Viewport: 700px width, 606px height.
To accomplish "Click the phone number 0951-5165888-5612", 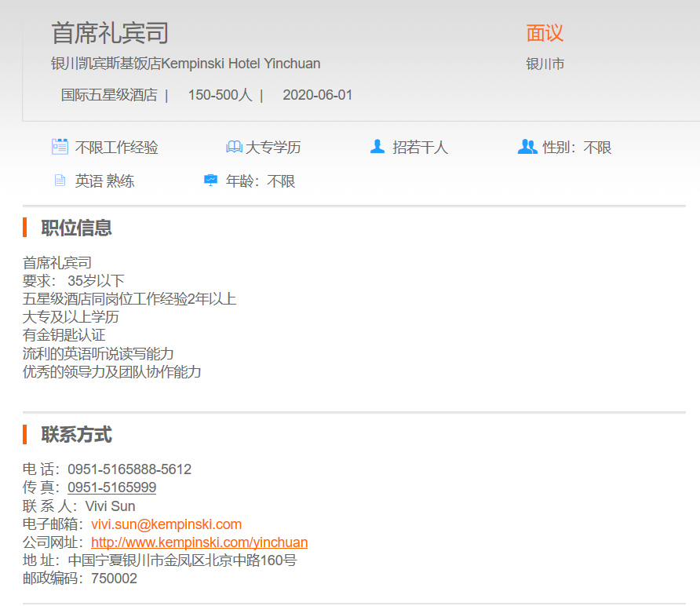I will click(129, 469).
